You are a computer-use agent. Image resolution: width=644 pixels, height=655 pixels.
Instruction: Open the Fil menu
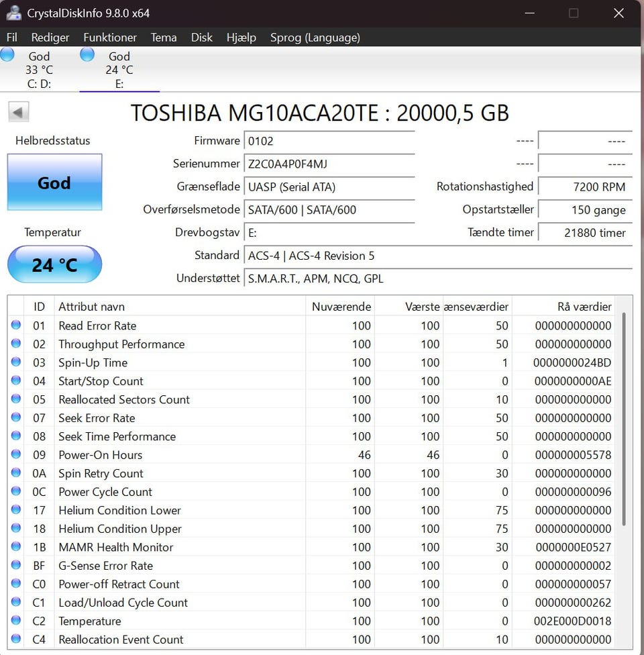pos(12,38)
